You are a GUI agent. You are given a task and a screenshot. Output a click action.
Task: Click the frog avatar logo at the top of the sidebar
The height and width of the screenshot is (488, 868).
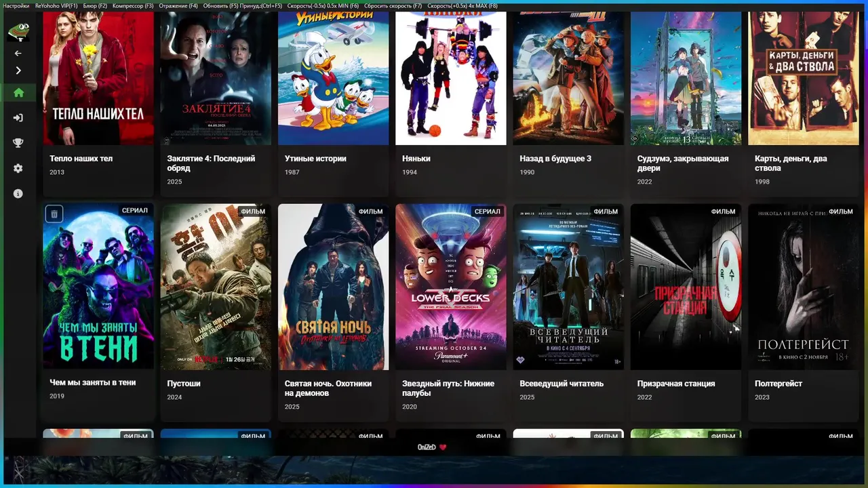click(x=18, y=31)
